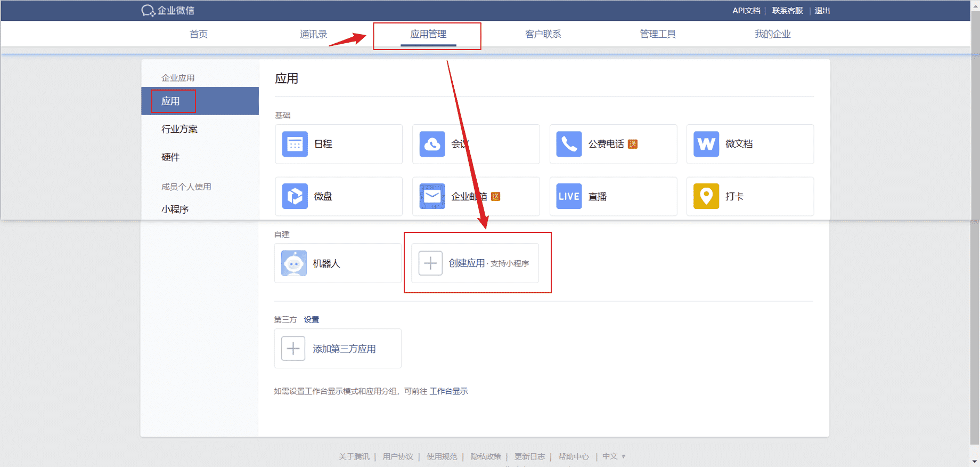Image resolution: width=980 pixels, height=467 pixels.
Task: Click the scrollbar down arrow
Action: tap(975, 462)
